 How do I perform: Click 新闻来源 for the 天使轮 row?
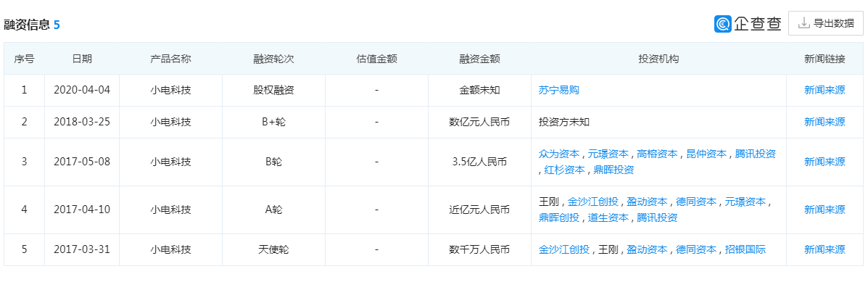[x=824, y=249]
